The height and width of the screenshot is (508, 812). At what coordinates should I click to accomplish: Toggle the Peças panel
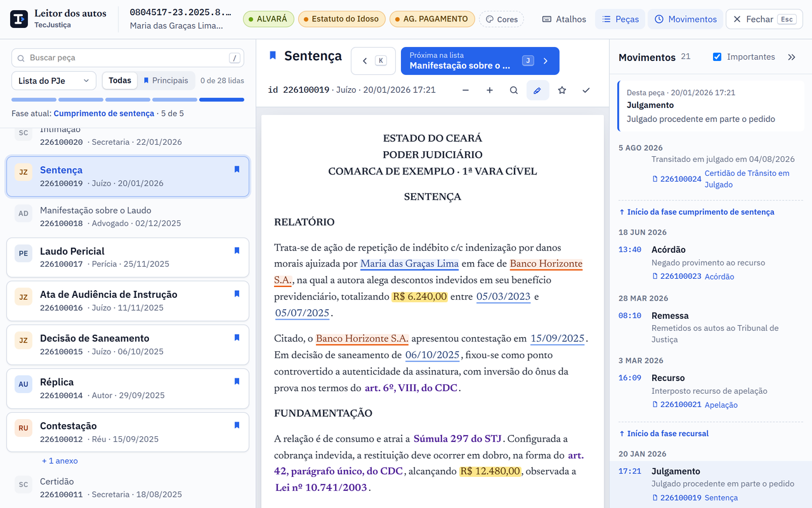pos(620,19)
